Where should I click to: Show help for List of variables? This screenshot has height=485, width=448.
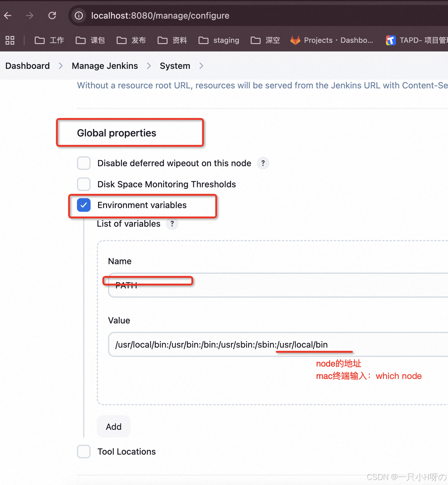click(x=172, y=224)
